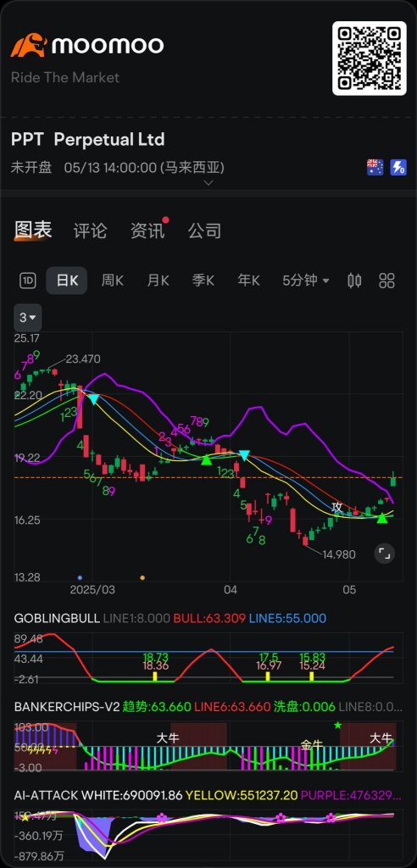417x868 pixels.
Task: Tap the blue lightning quote icon
Action: tap(398, 167)
